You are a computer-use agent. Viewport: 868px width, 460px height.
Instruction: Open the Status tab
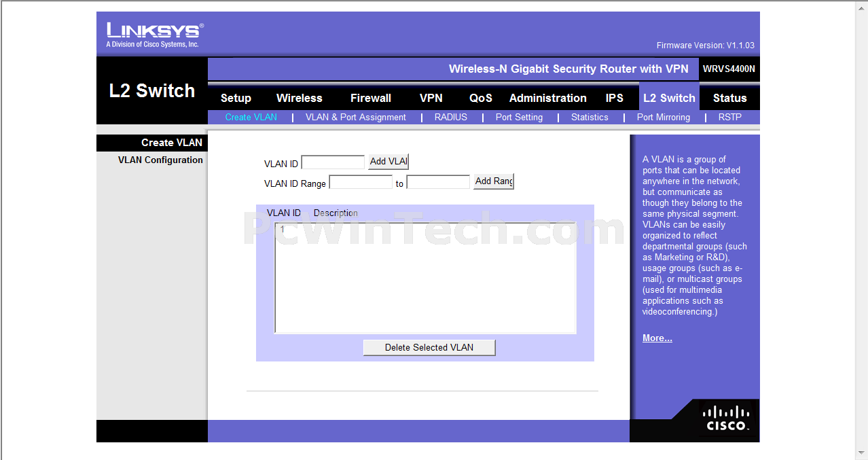click(730, 98)
